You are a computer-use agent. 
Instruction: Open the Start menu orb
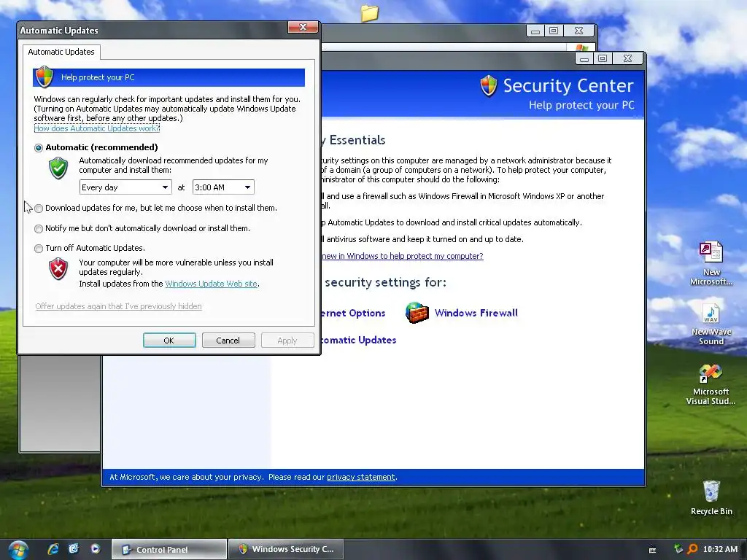(x=18, y=550)
